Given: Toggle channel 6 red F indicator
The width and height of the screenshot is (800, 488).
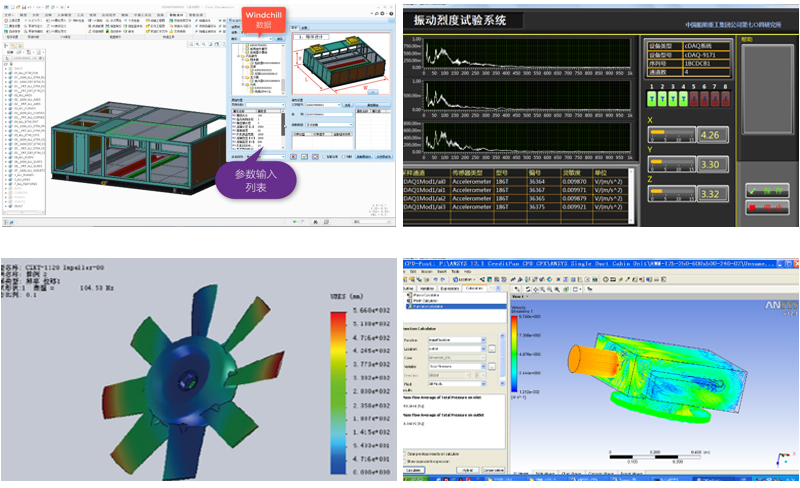Looking at the screenshot, I should [704, 98].
